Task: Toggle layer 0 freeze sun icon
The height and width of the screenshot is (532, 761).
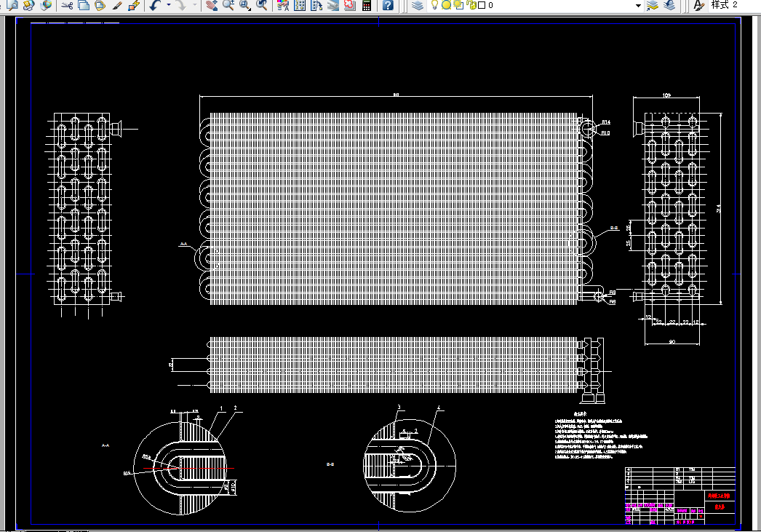Action: pos(446,5)
